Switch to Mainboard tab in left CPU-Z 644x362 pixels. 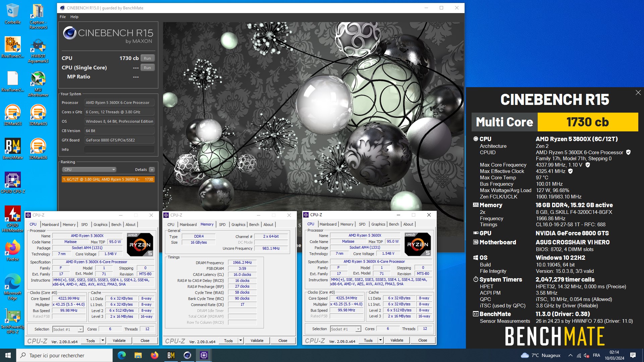click(50, 225)
